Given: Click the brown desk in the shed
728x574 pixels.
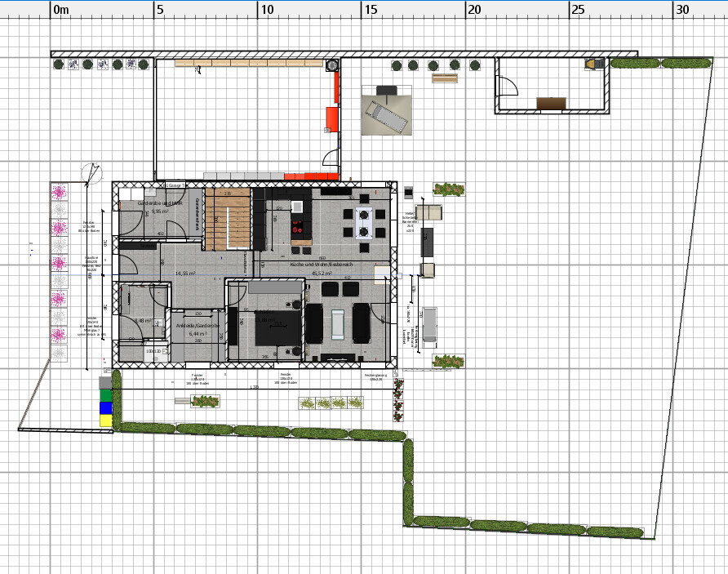Looking at the screenshot, I should pyautogui.click(x=550, y=103).
